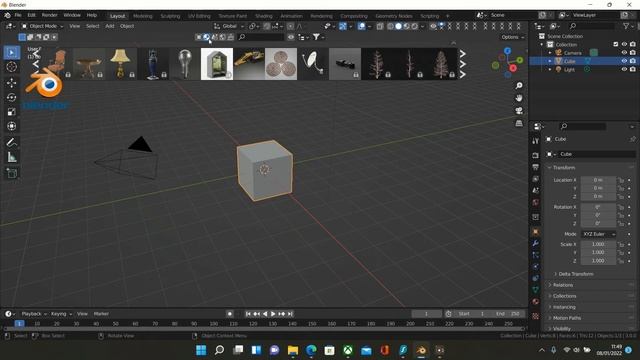640x360 pixels.
Task: Activate the Transform tool
Action: click(12, 126)
